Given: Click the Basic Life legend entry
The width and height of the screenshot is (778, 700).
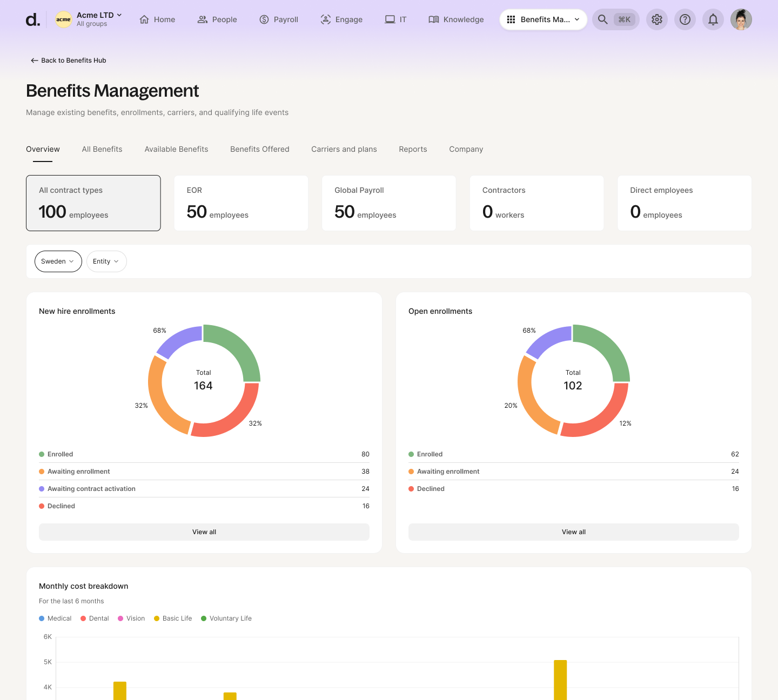Looking at the screenshot, I should click(x=173, y=618).
